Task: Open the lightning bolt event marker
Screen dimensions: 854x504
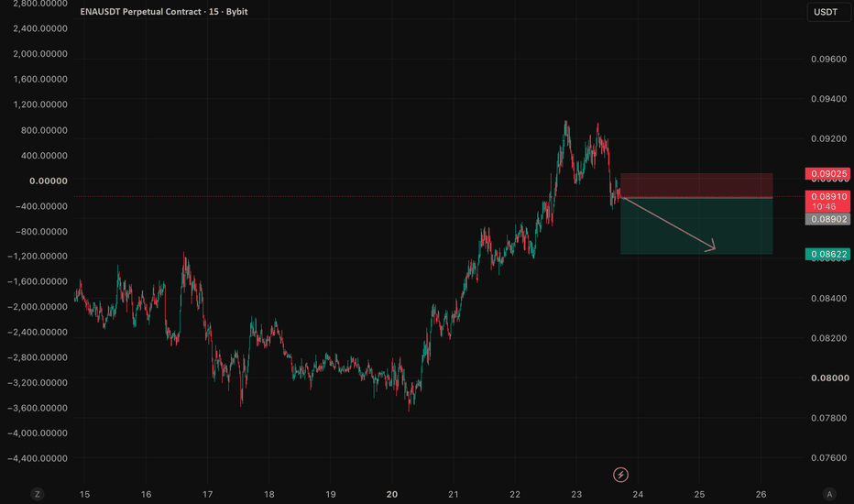Action: tap(620, 475)
